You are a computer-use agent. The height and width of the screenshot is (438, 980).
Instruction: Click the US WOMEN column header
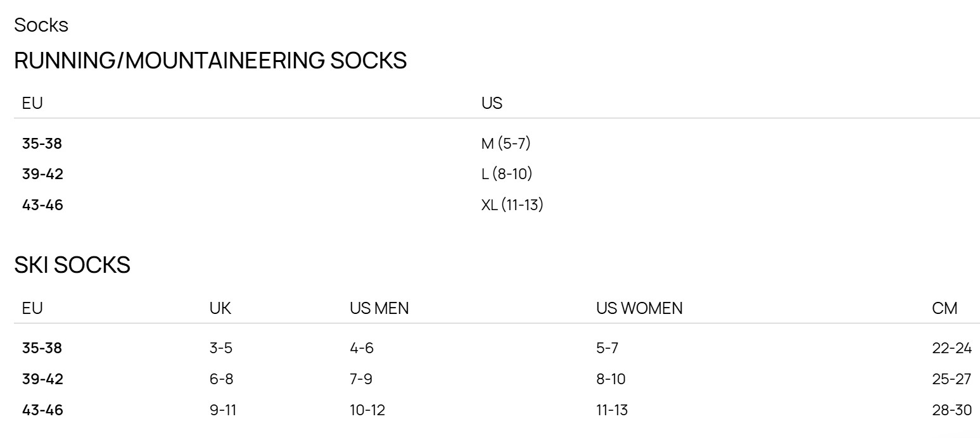639,308
